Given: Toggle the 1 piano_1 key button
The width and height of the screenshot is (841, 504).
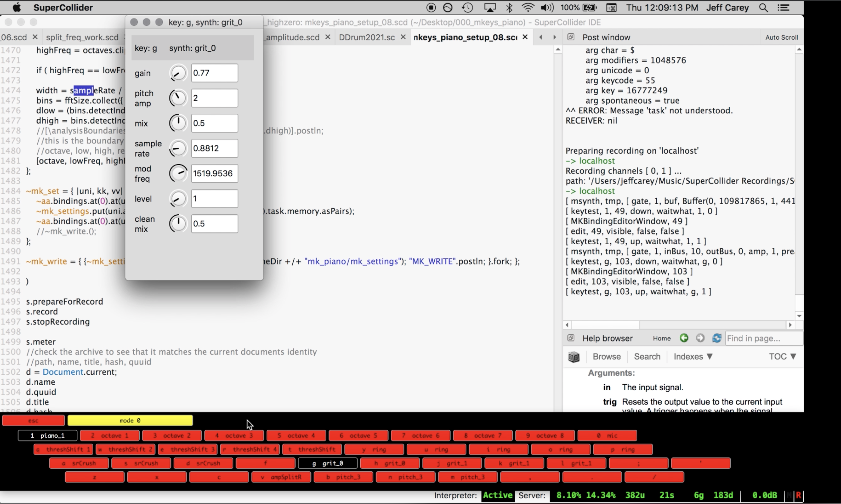Looking at the screenshot, I should point(47,435).
